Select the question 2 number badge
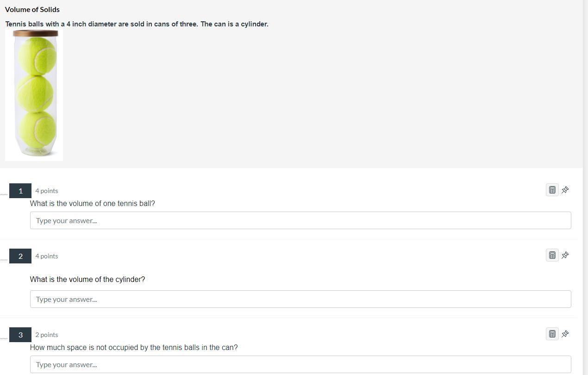Viewport: 588px width, 375px height. [x=20, y=256]
